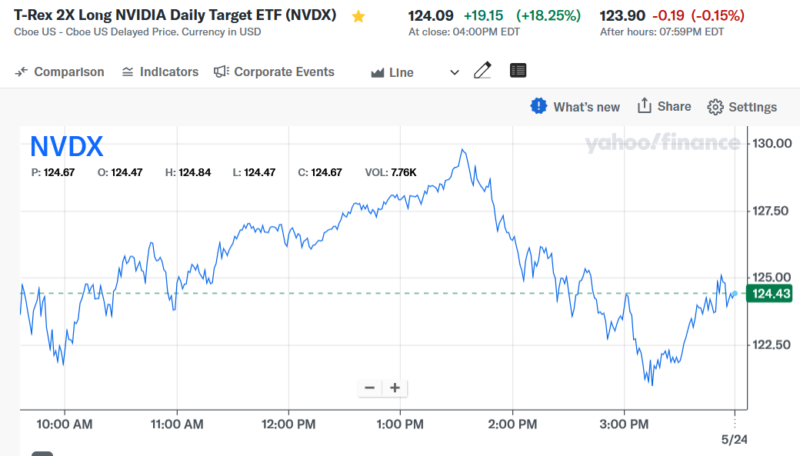Open the Comparison tool

click(59, 72)
